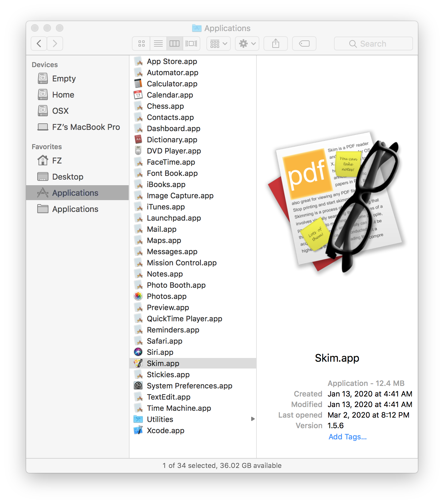Click the Siri.app icon
The image size is (444, 504).
coord(138,352)
